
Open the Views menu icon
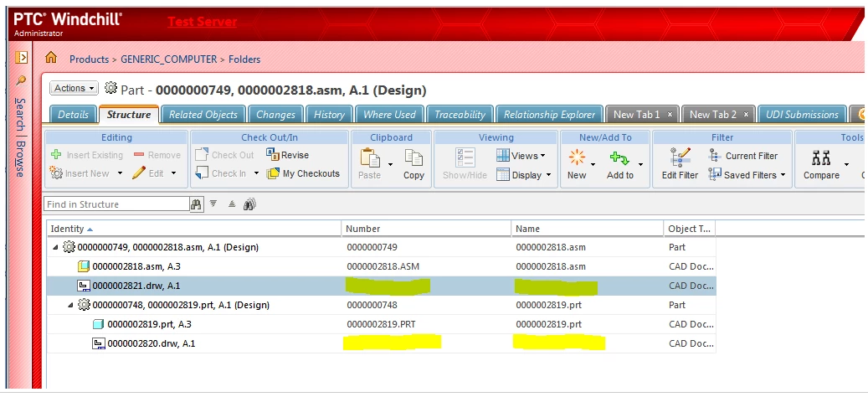click(x=503, y=156)
